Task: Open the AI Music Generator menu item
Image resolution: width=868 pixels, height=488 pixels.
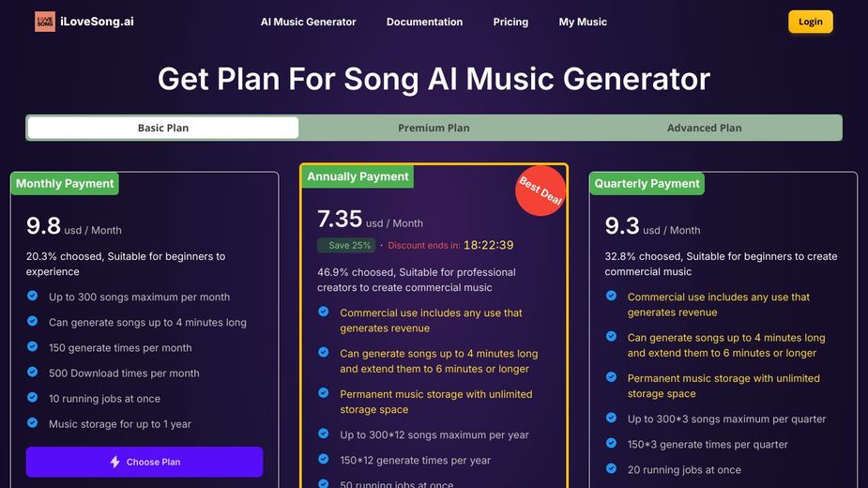Action: (309, 23)
